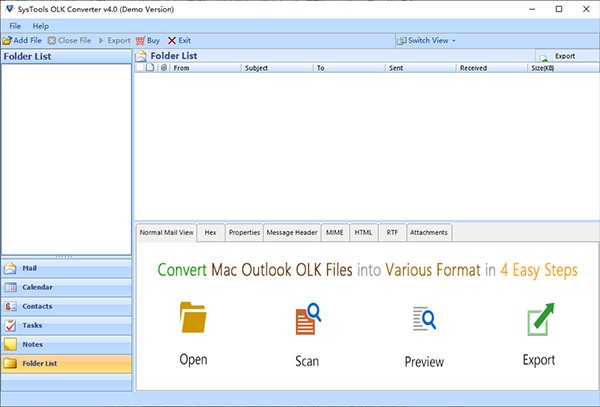Select Calendar in the navigation pane
Screen dimensions: 600x407
(x=66, y=287)
